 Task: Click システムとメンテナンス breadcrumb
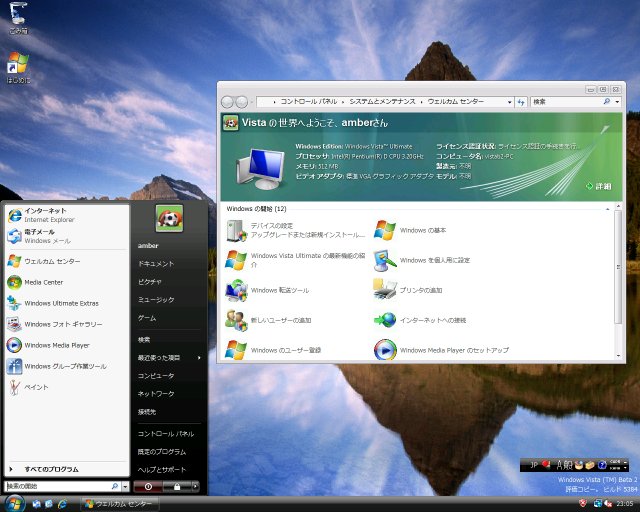[382, 102]
